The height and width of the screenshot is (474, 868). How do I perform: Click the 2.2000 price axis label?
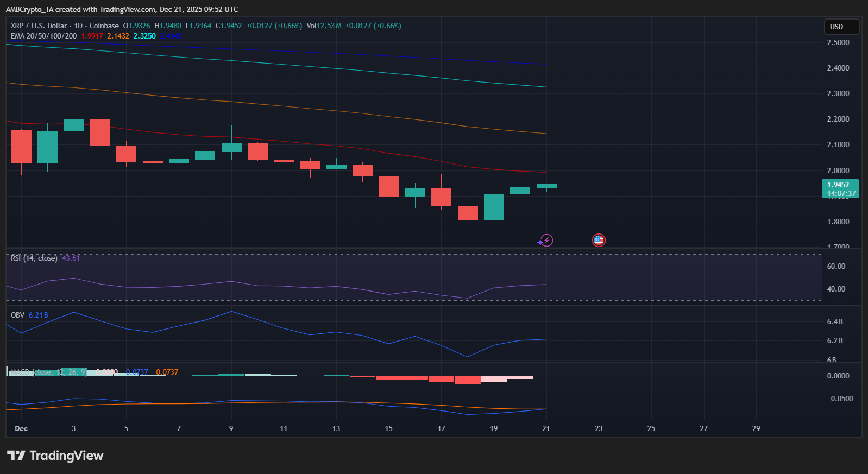838,119
